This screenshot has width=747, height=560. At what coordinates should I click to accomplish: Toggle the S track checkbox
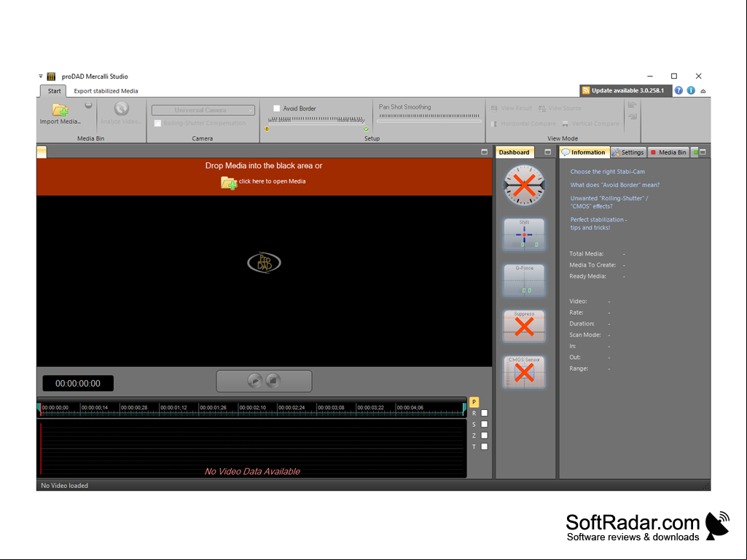(x=485, y=424)
